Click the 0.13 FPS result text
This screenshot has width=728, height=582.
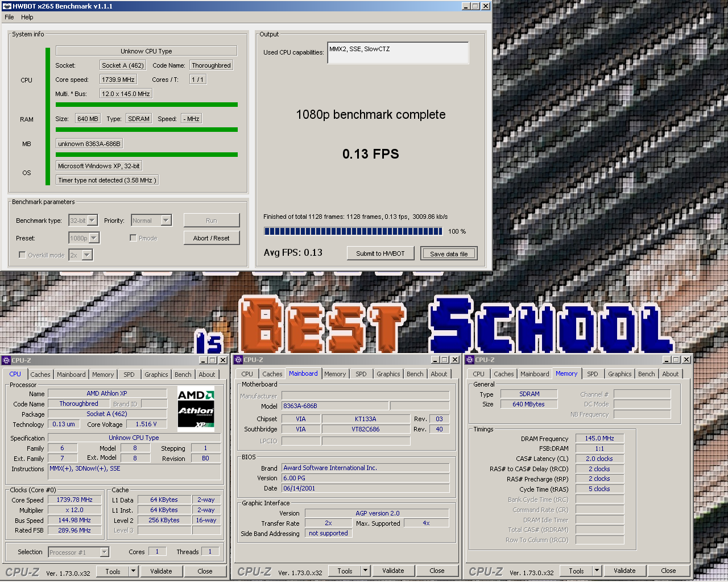(x=371, y=154)
